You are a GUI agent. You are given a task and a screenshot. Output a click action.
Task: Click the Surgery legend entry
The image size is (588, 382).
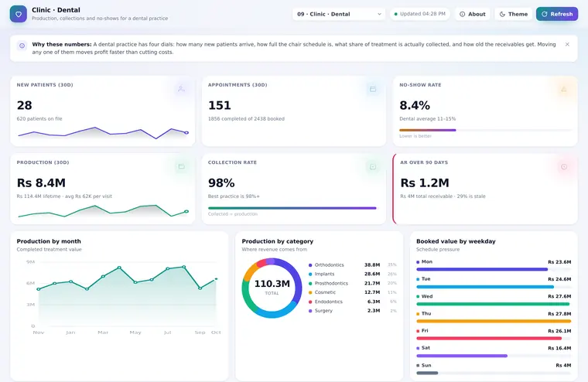click(353, 311)
